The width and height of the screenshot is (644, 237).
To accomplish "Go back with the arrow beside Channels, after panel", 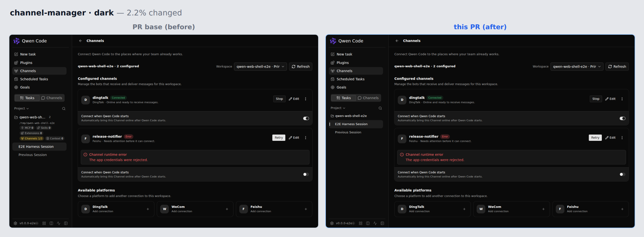I will pos(397,41).
